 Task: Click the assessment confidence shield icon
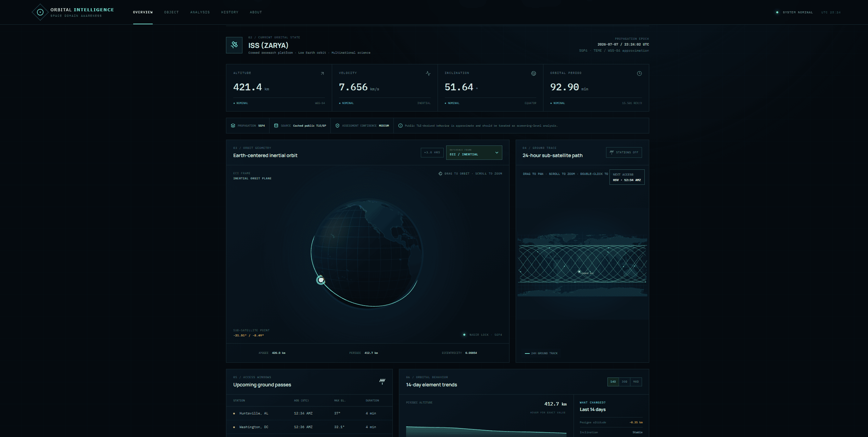pyautogui.click(x=337, y=126)
